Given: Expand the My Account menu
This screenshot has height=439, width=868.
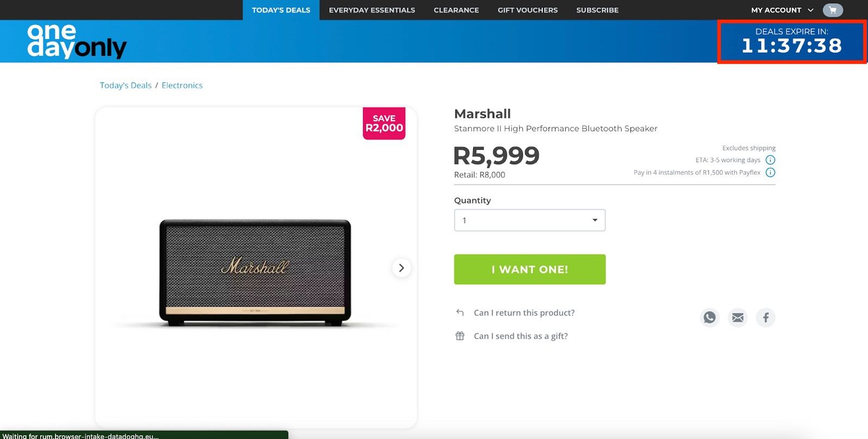Looking at the screenshot, I should pos(782,10).
